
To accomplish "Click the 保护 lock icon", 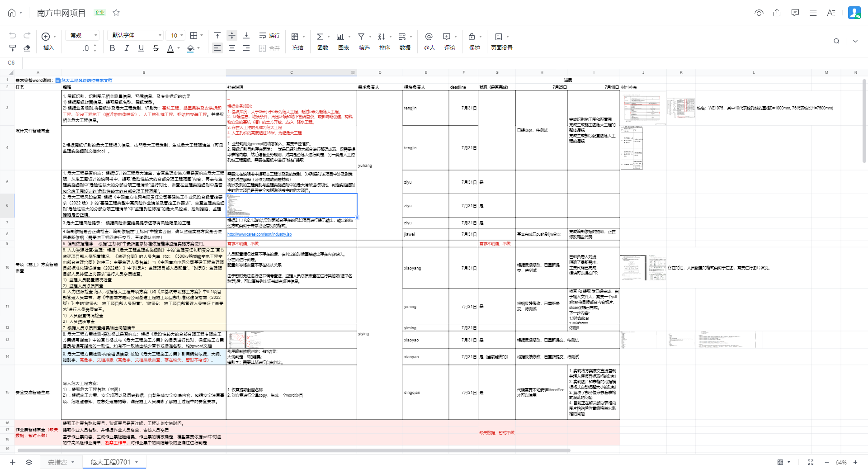I will coord(472,36).
